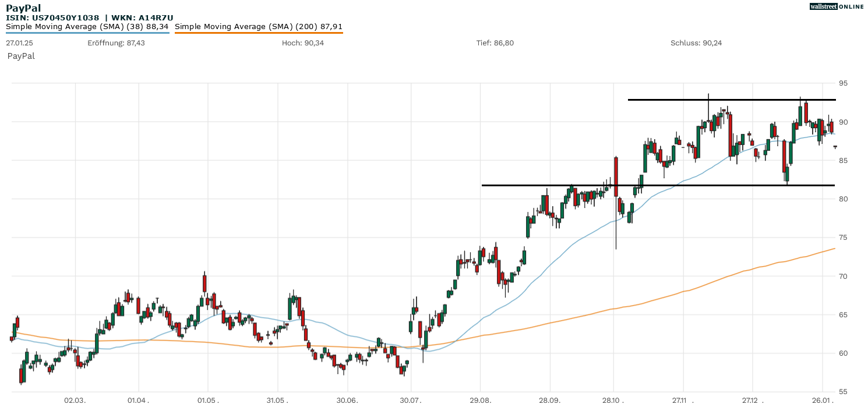Click the 27.01.25 date label
The image size is (868, 404).
click(19, 43)
